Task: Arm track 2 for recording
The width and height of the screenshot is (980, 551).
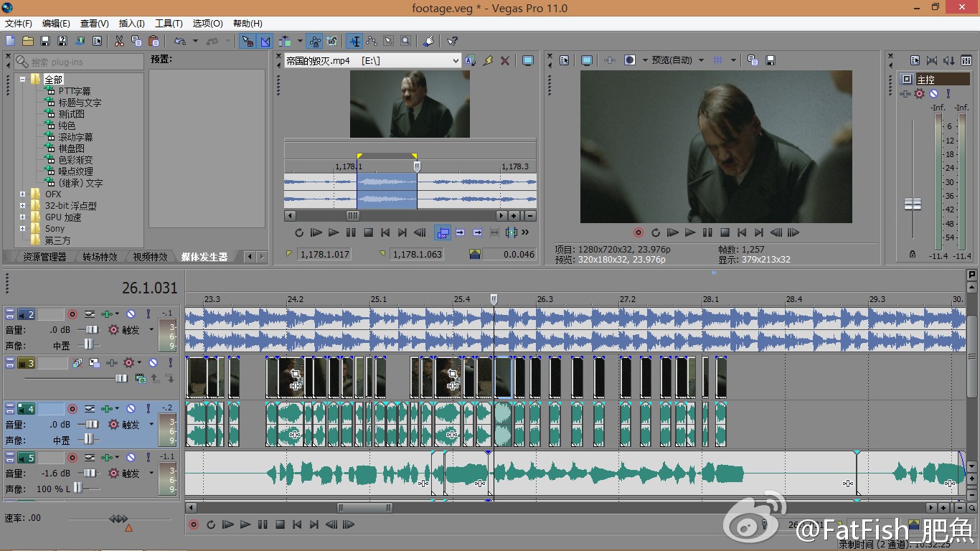Action: (x=72, y=314)
